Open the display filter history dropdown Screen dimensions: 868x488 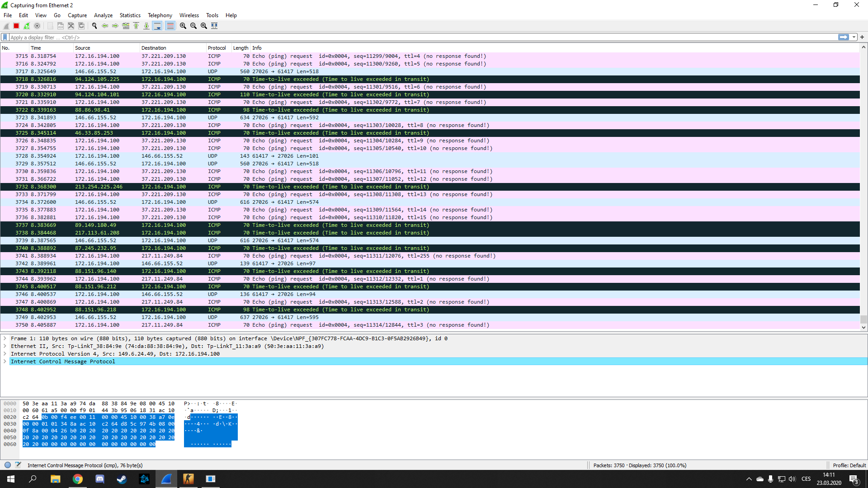pos(854,38)
